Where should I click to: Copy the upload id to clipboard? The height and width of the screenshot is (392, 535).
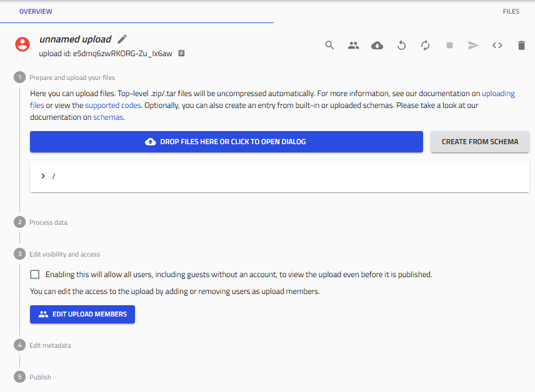tap(181, 53)
